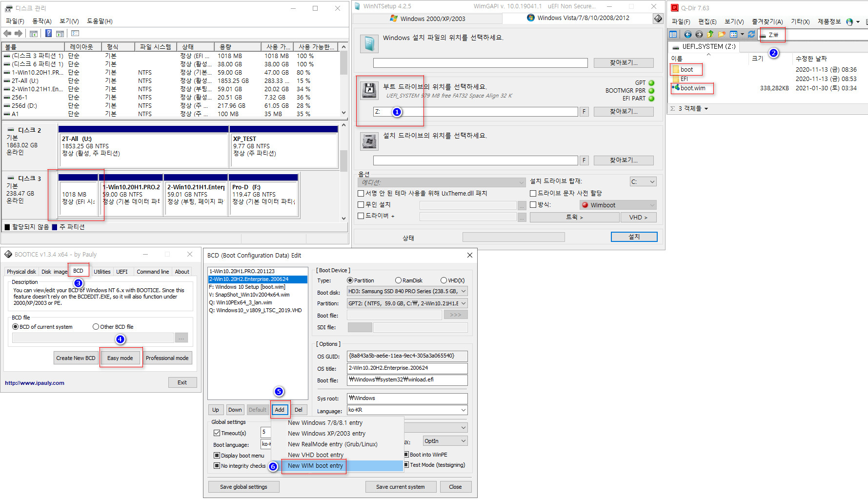Open 동작(A) menu in Disk Management
The image size is (868, 499).
(x=41, y=21)
